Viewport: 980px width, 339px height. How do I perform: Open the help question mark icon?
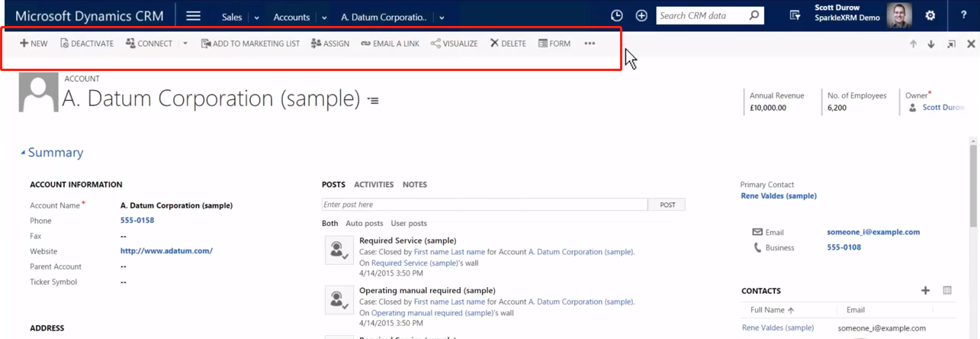[x=964, y=15]
